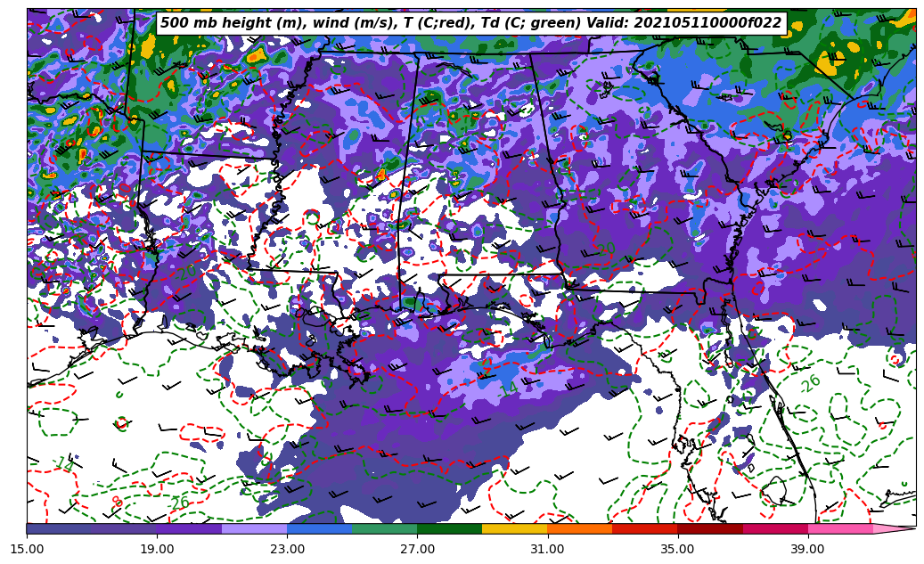924x564 pixels.
Task: Click the hot pink colorbar segment
Action: [839, 528]
